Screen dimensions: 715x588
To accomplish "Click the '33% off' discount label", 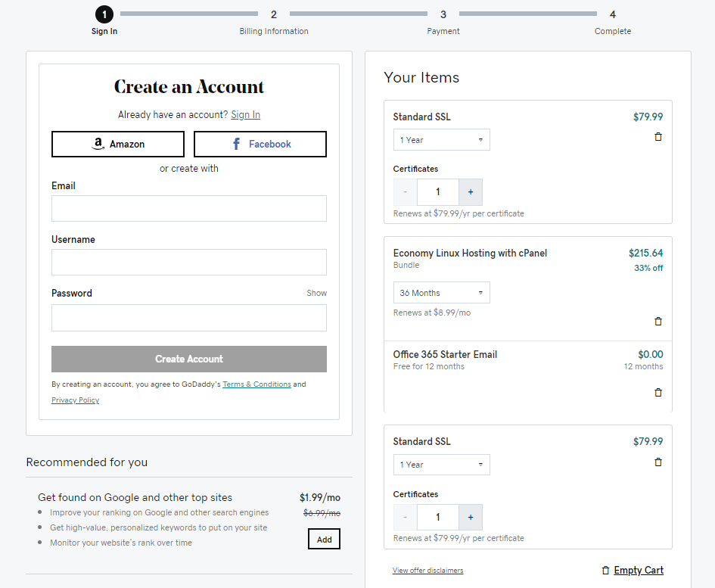I will click(648, 268).
